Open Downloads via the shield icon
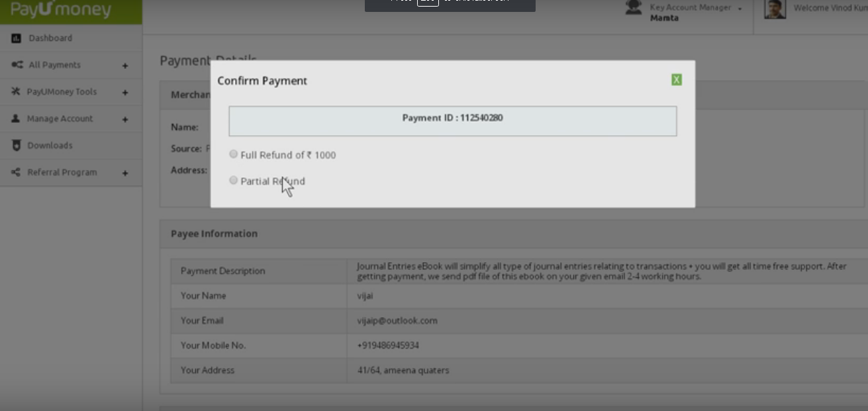The width and height of the screenshot is (868, 411). click(17, 145)
